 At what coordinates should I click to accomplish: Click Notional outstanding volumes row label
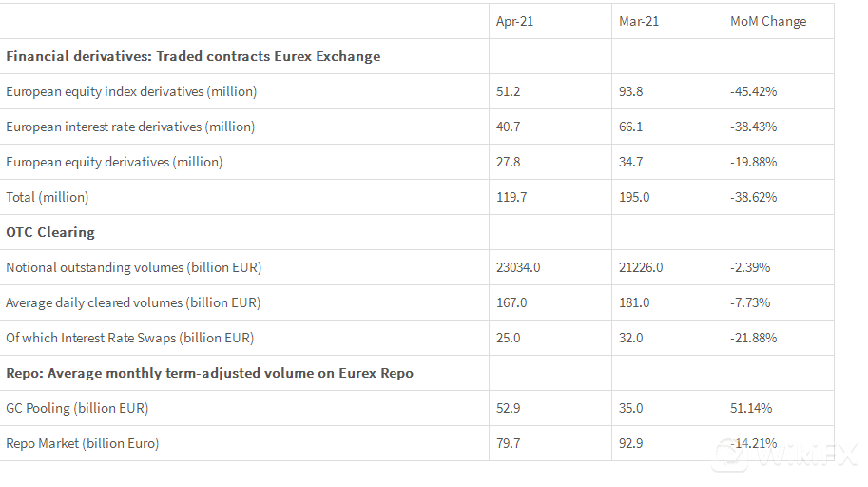pos(133,267)
